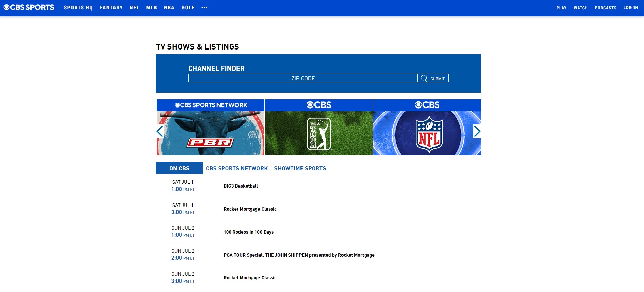
Task: Open the NFL CBS card
Action: click(x=427, y=128)
